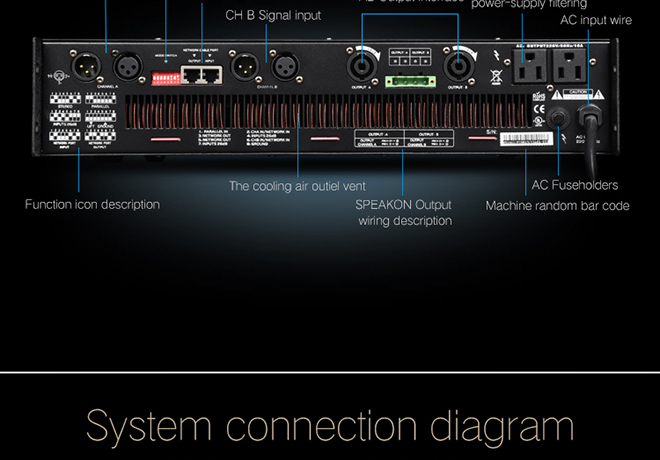This screenshot has width=660, height=460.
Task: Click the 'AC Fuseholders' label
Action: (575, 185)
